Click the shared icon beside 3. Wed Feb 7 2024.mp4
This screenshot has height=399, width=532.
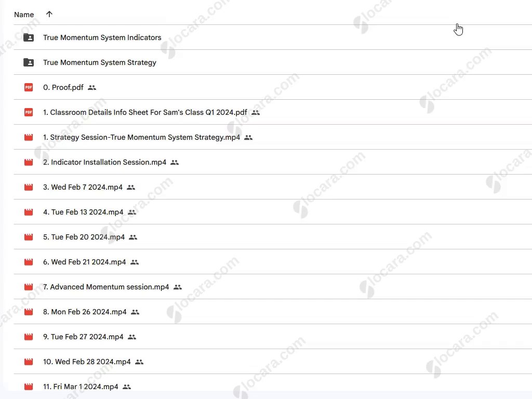coord(131,187)
